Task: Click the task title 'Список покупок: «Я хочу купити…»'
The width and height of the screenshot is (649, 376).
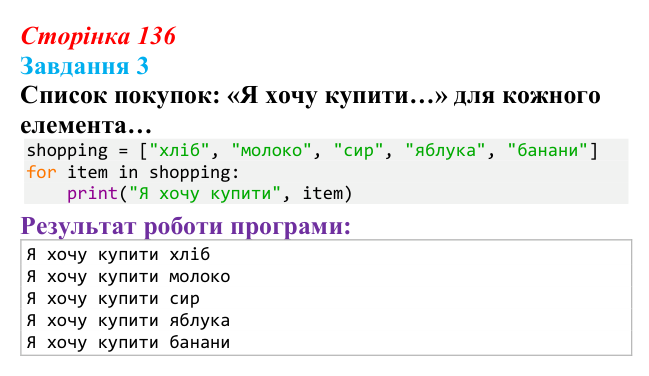Action: pos(234,96)
